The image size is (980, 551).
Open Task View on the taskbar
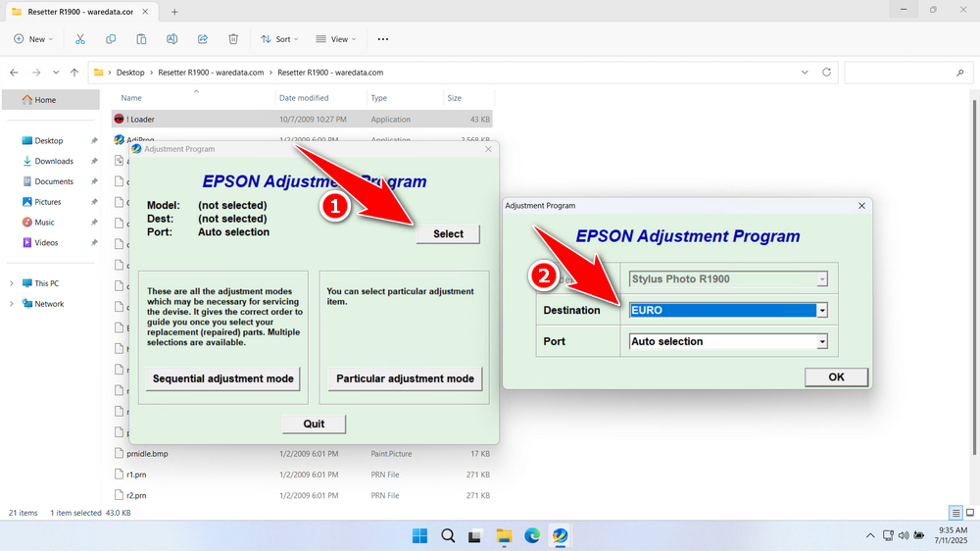click(475, 536)
